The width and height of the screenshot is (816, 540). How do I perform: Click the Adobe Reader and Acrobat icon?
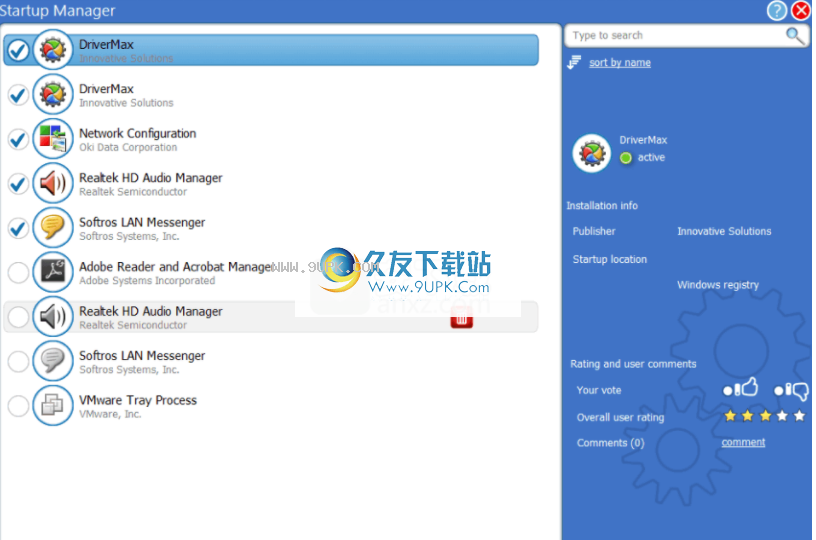tap(53, 272)
